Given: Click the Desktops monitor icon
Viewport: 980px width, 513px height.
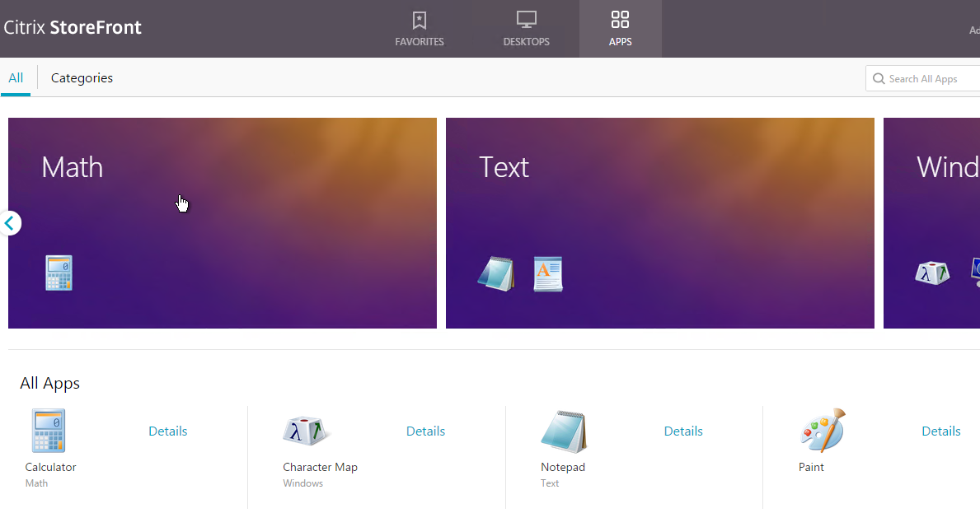Looking at the screenshot, I should coord(526,19).
